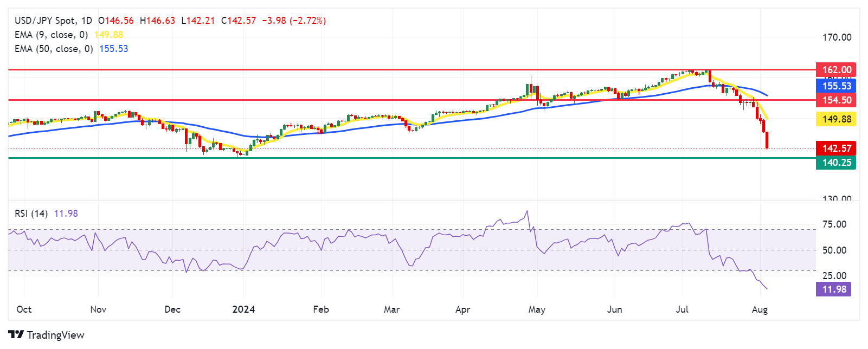Click the red 154.50 price label

[835, 100]
